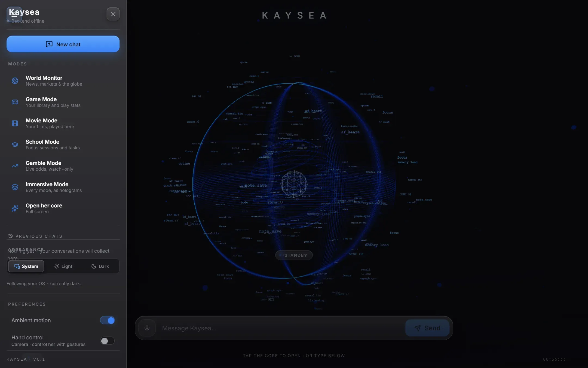Open Gamble Mode live odds
The image size is (588, 368).
click(63, 166)
